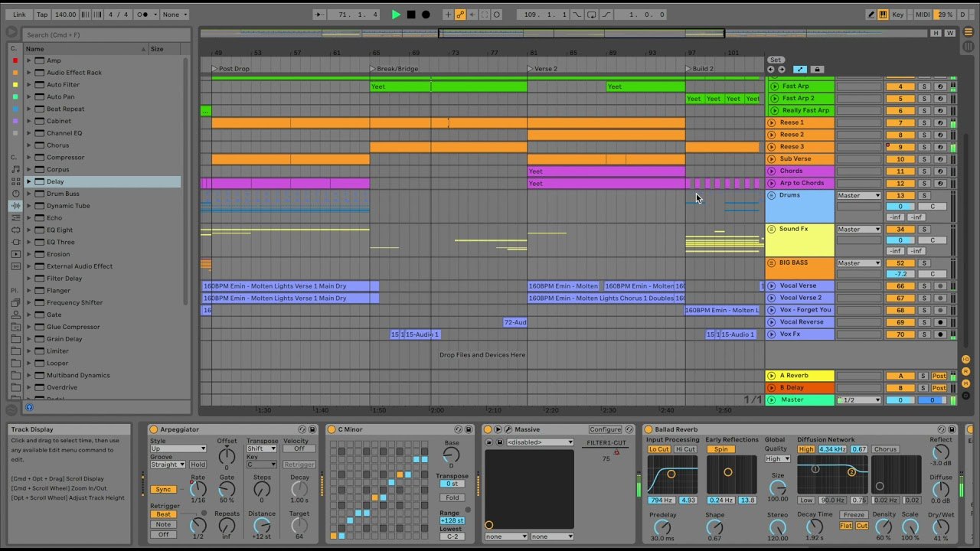Click the Ballad Reverb hot-swap icon
The width and height of the screenshot is (980, 551).
click(941, 429)
